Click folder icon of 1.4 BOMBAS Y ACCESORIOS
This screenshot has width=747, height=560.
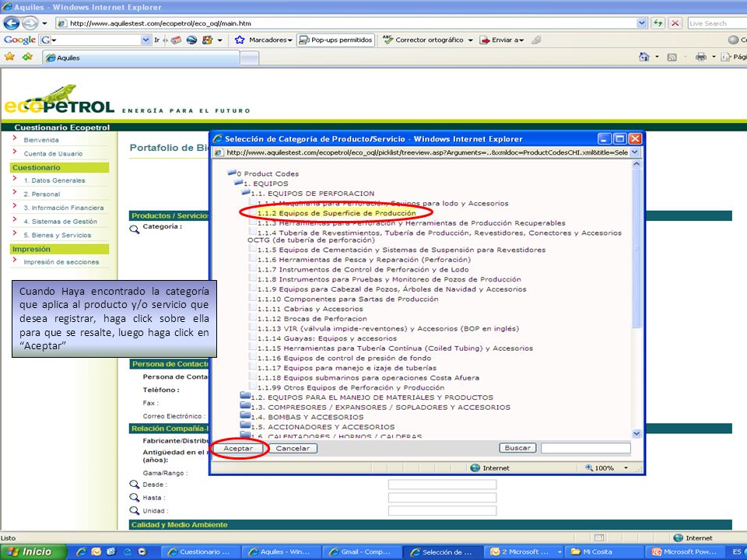[245, 415]
